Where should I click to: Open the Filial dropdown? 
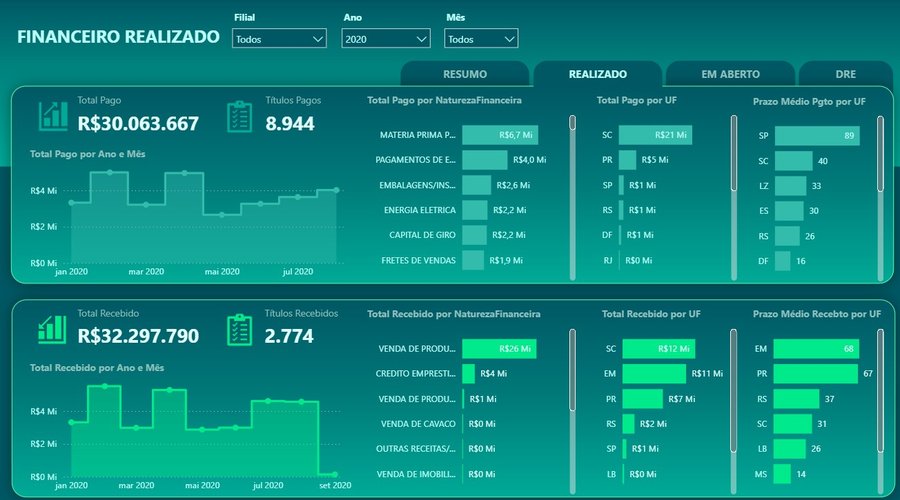point(280,38)
